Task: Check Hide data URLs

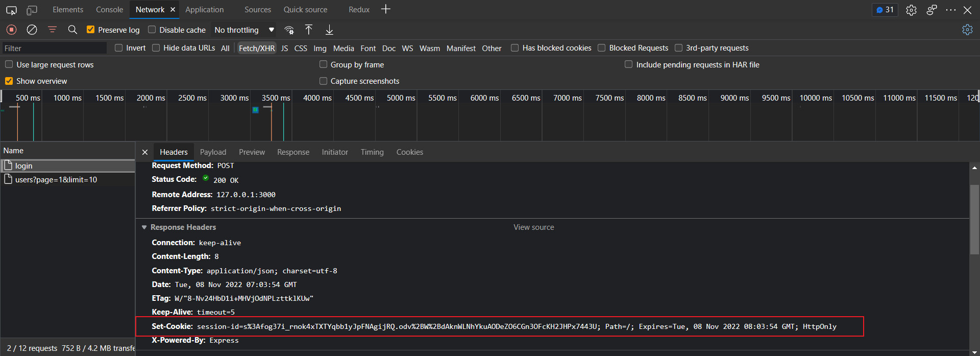Action: 156,48
